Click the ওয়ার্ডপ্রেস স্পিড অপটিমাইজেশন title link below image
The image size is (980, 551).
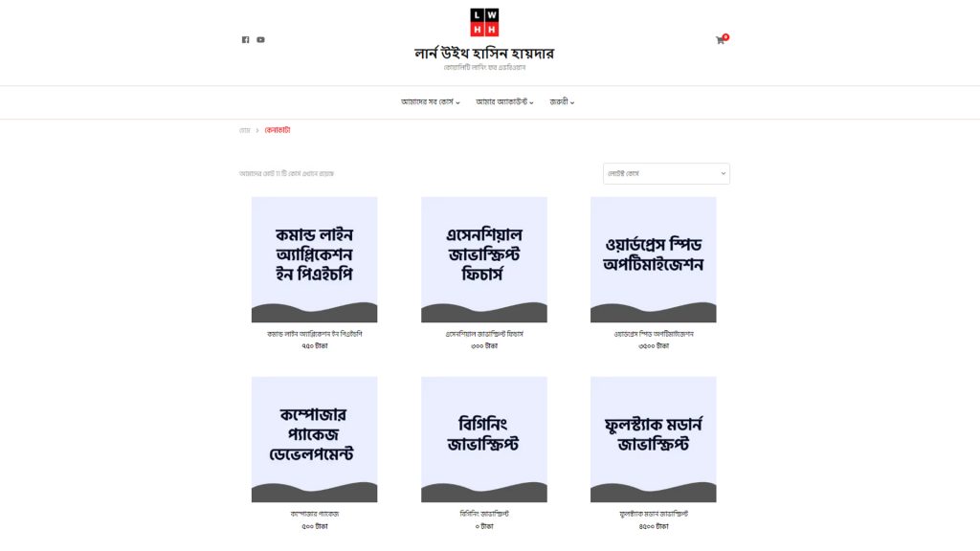[x=654, y=334]
